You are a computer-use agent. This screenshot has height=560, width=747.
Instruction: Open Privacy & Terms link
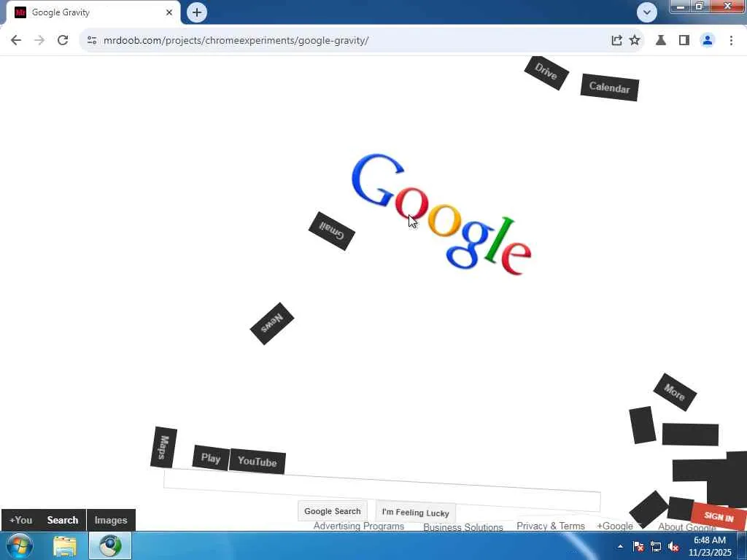551,526
